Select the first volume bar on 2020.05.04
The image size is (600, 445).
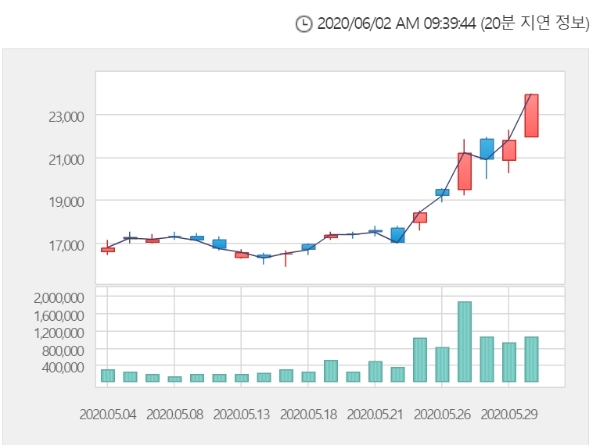point(108,375)
